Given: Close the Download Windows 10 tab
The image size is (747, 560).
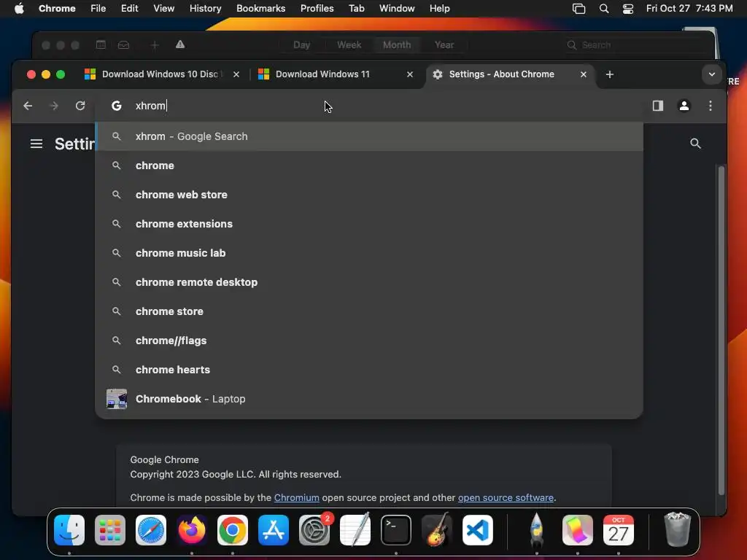Looking at the screenshot, I should point(236,74).
